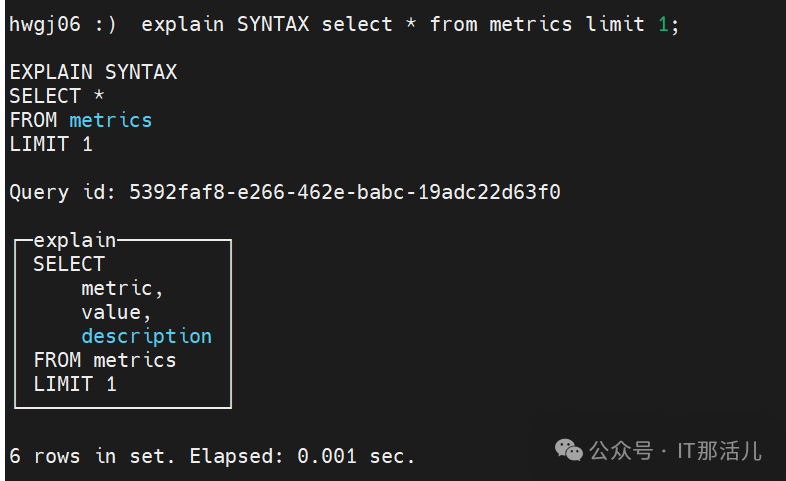The width and height of the screenshot is (786, 481).
Task: Click SELECT inside the result box
Action: 69,264
